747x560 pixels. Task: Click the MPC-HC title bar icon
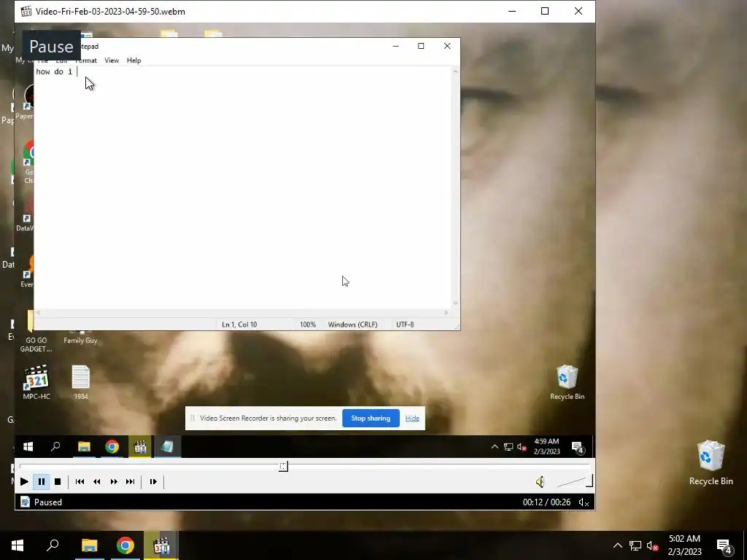[x=26, y=12]
